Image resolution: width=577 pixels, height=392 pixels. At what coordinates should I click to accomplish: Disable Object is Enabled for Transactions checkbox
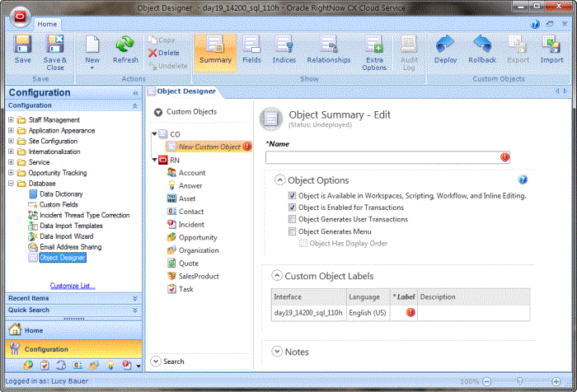tap(293, 208)
